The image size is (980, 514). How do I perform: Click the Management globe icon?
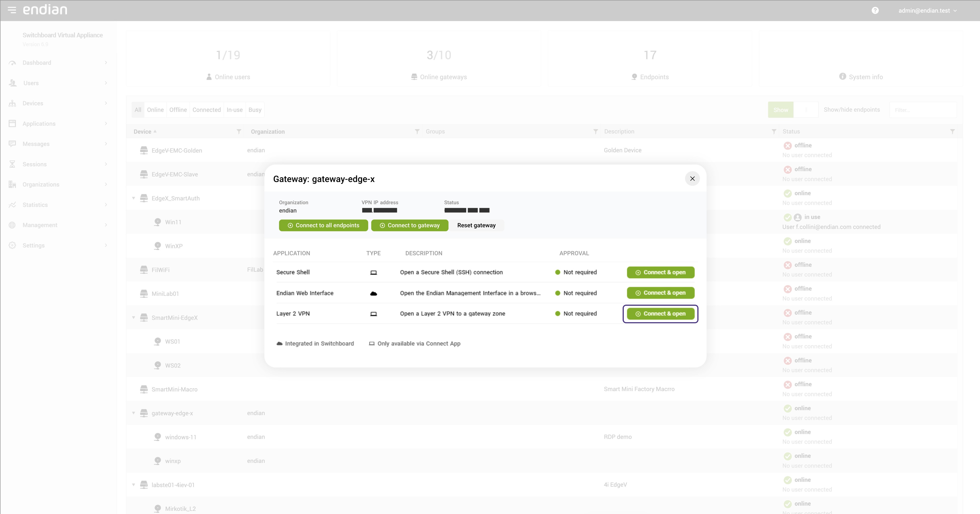[12, 225]
